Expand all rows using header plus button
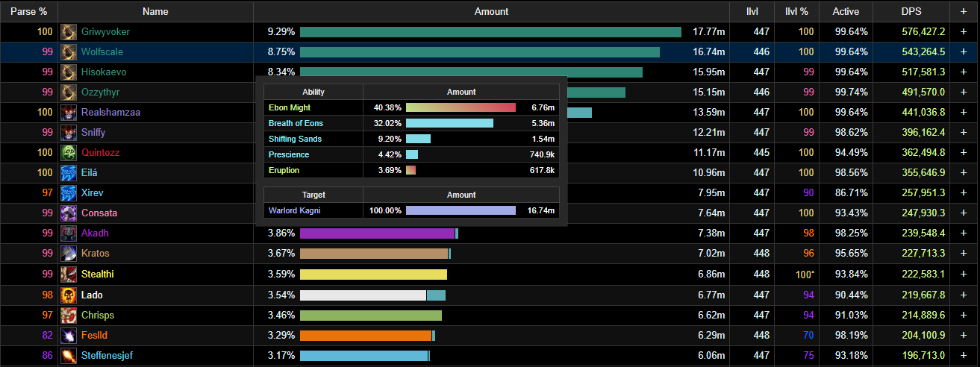 964,12
